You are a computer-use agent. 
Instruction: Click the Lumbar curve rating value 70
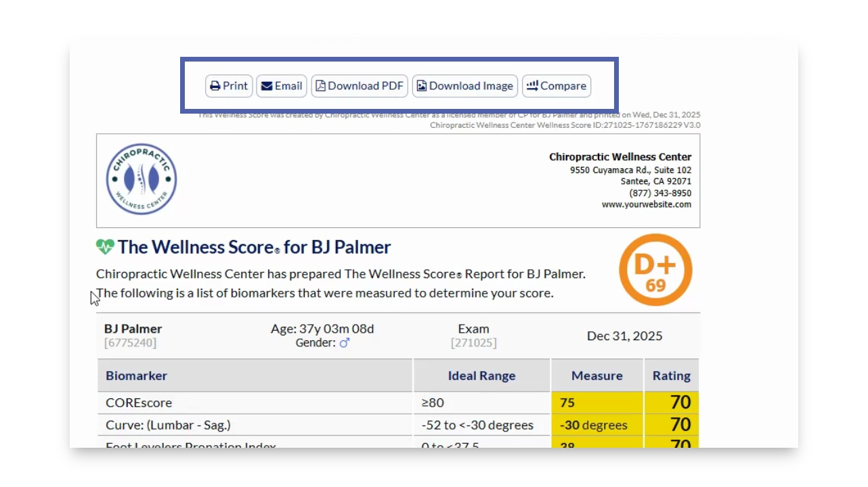click(x=680, y=425)
